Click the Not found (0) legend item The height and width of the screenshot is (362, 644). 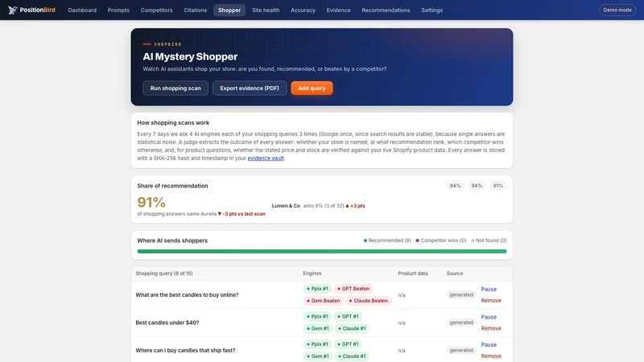(489, 240)
